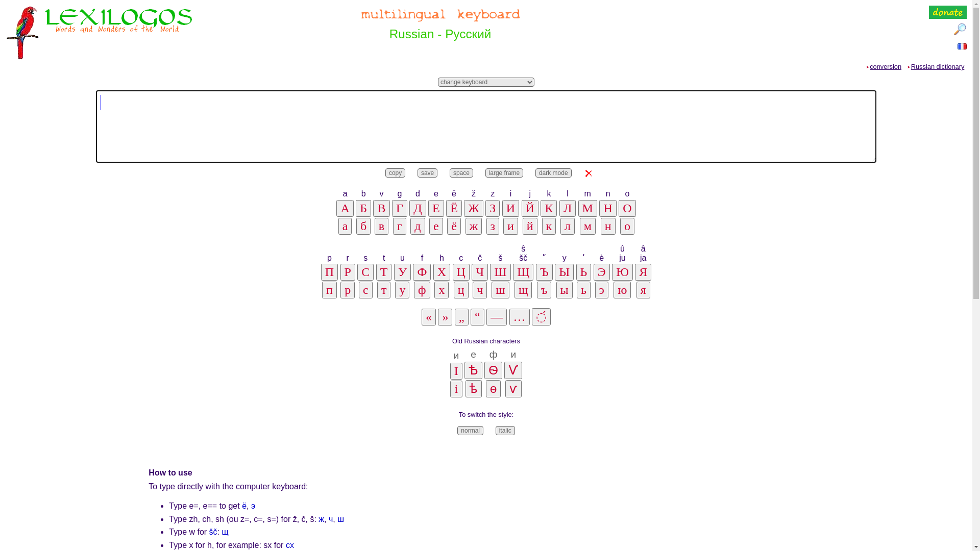Insert Old Russian lowercase ѳ
980x551 pixels.
(493, 389)
